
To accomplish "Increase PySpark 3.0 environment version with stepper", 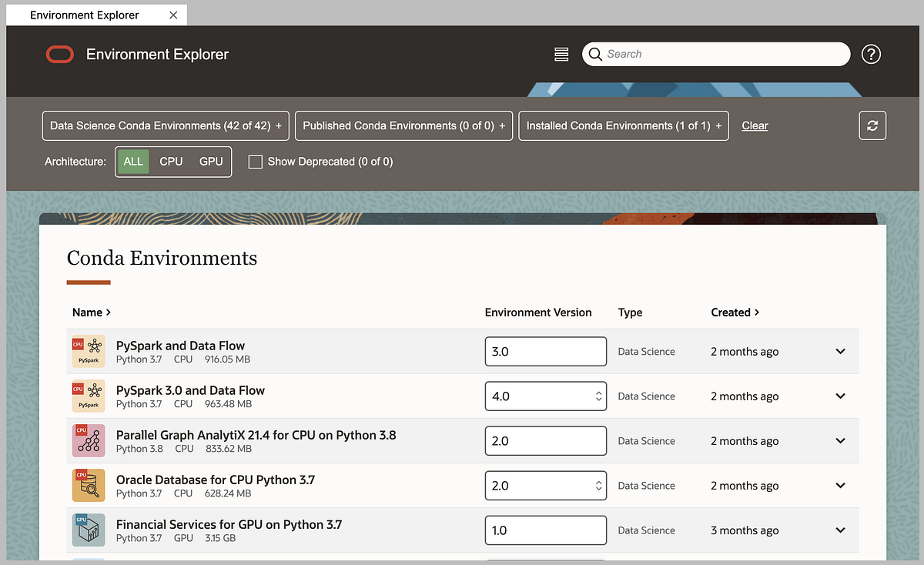I will (x=598, y=392).
